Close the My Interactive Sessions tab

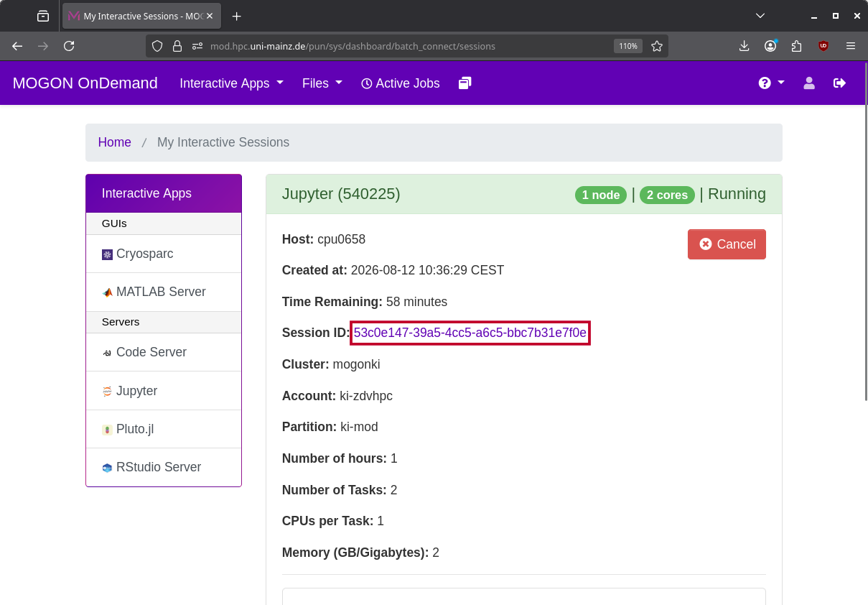210,16
